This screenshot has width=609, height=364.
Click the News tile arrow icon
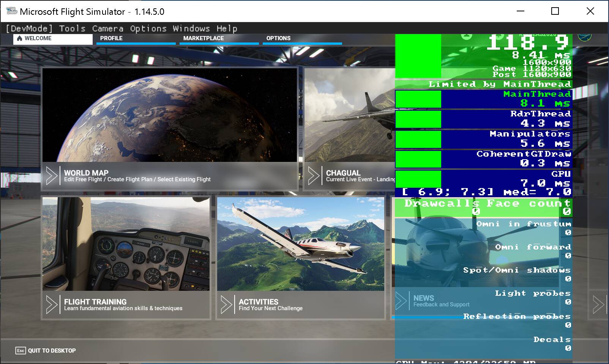(401, 301)
